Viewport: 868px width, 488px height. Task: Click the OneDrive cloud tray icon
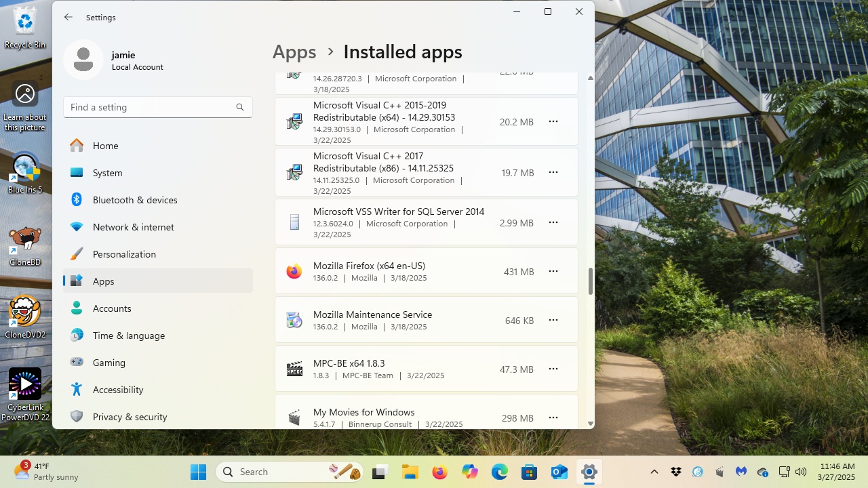tap(763, 472)
